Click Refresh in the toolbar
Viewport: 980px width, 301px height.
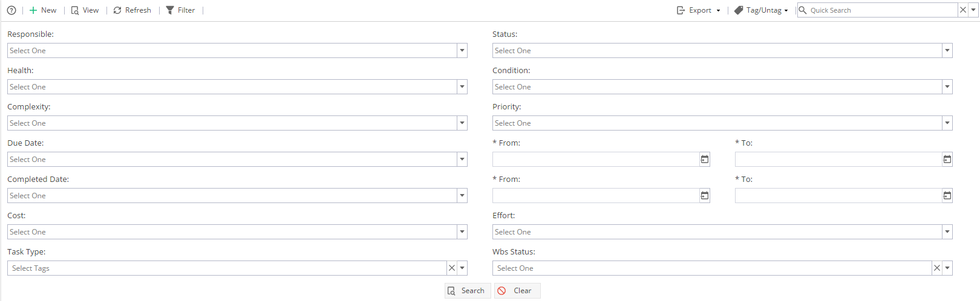(x=132, y=10)
